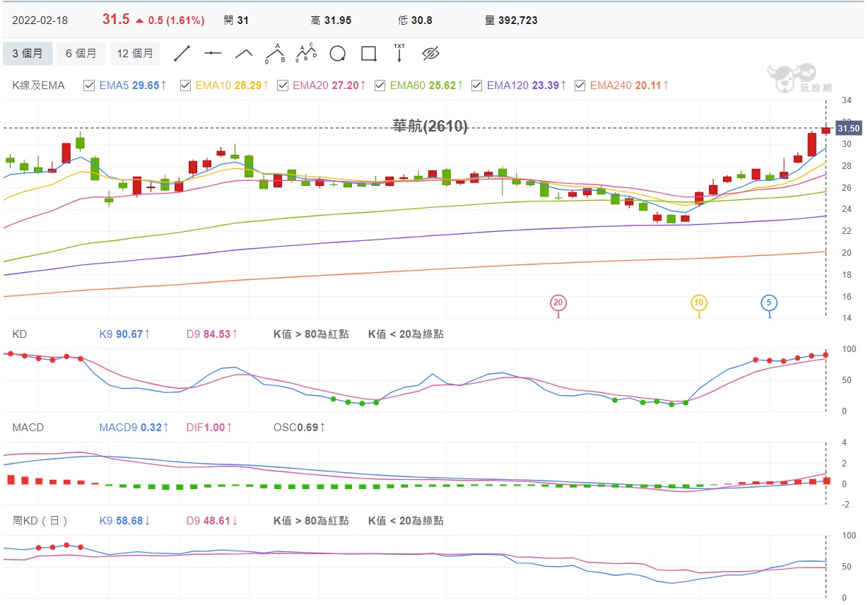Click the closing price 31.5 in header
The width and height of the screenshot is (868, 605).
click(116, 19)
